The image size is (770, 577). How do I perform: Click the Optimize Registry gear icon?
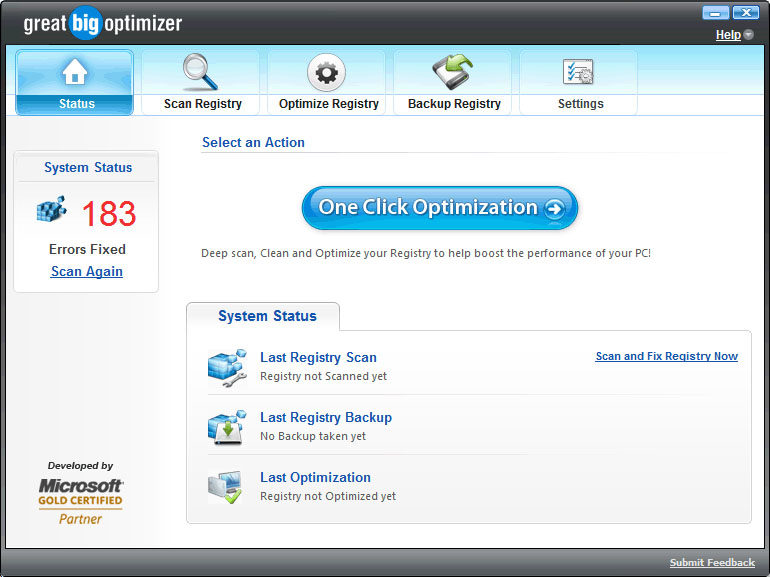pos(327,73)
